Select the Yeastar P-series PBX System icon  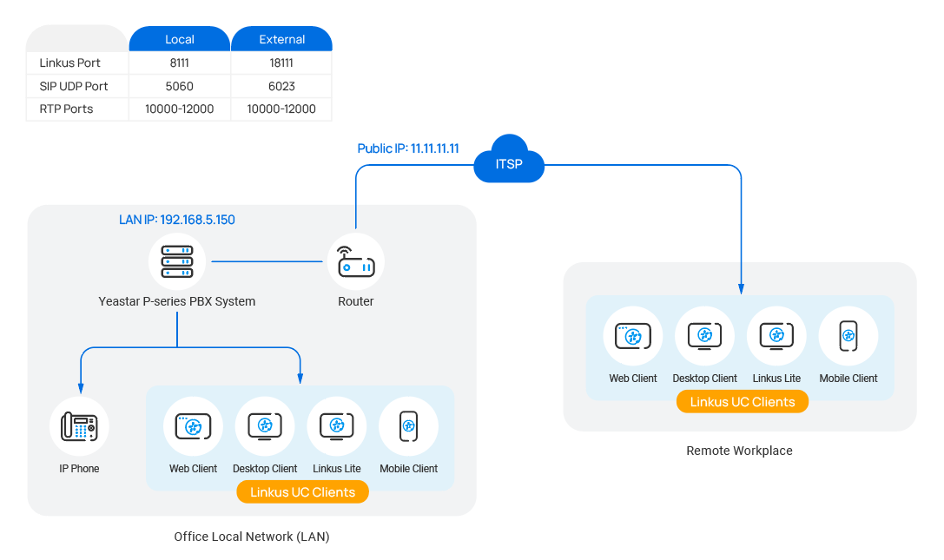(177, 260)
